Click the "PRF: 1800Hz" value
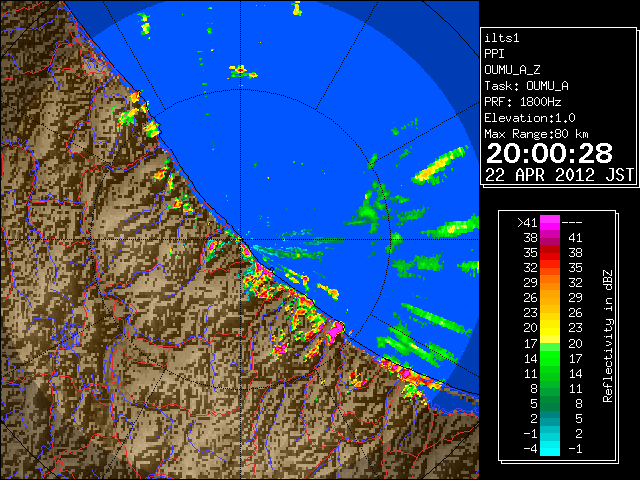The width and height of the screenshot is (640, 480). point(523,102)
